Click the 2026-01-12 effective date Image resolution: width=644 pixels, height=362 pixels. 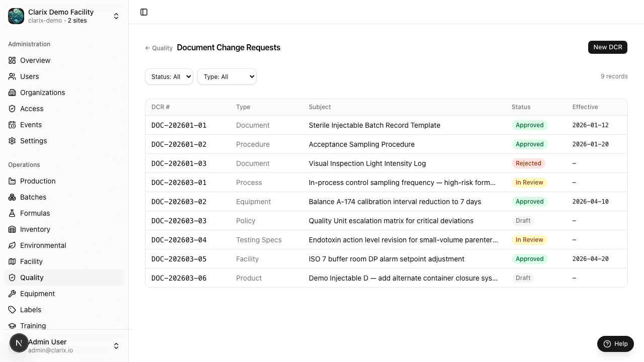(x=591, y=125)
